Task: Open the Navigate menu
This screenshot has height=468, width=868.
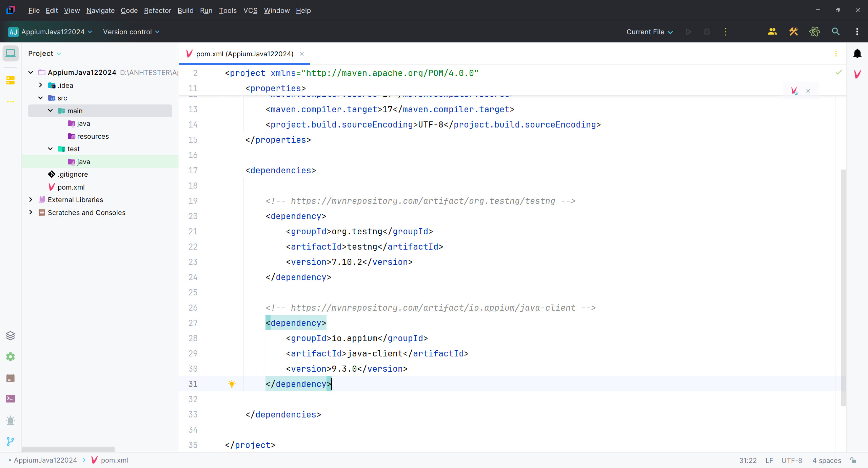Action: click(100, 11)
